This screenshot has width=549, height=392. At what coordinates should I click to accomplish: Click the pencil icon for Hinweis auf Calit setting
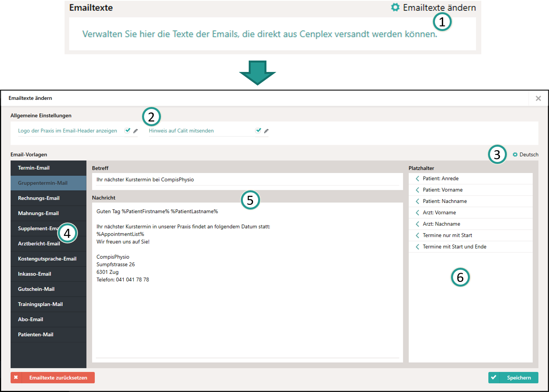(266, 131)
